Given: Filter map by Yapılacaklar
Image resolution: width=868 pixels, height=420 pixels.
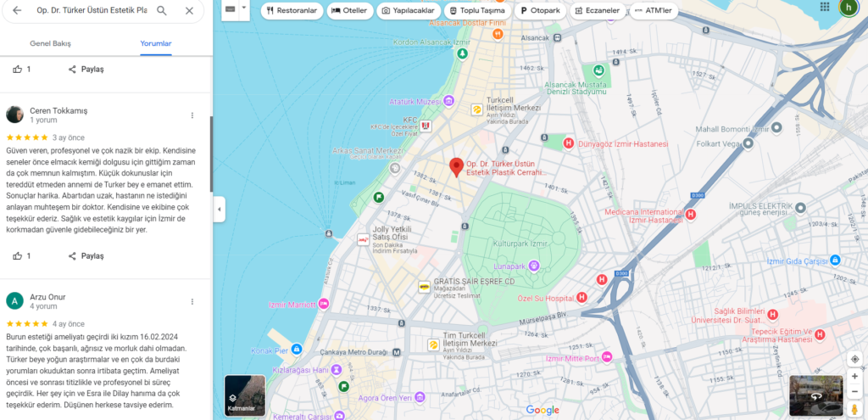Looking at the screenshot, I should [x=409, y=10].
